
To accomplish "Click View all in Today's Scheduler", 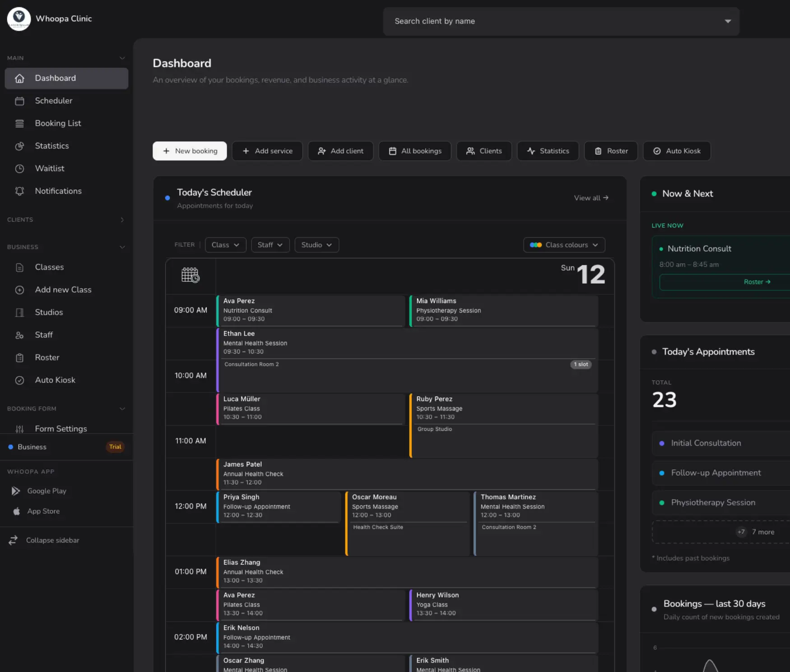I will coord(591,198).
